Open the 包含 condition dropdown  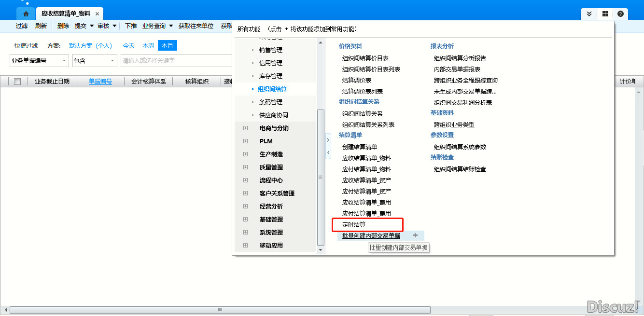[112, 61]
